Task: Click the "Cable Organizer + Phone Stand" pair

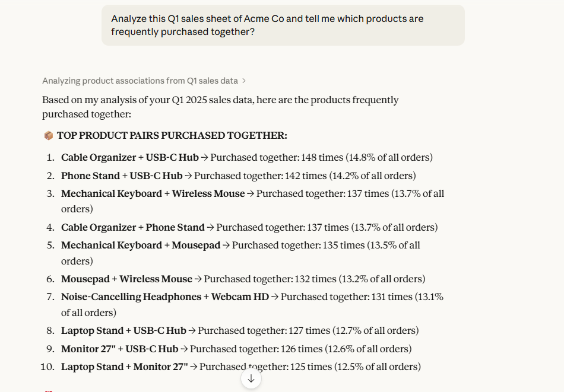Action: (x=133, y=228)
